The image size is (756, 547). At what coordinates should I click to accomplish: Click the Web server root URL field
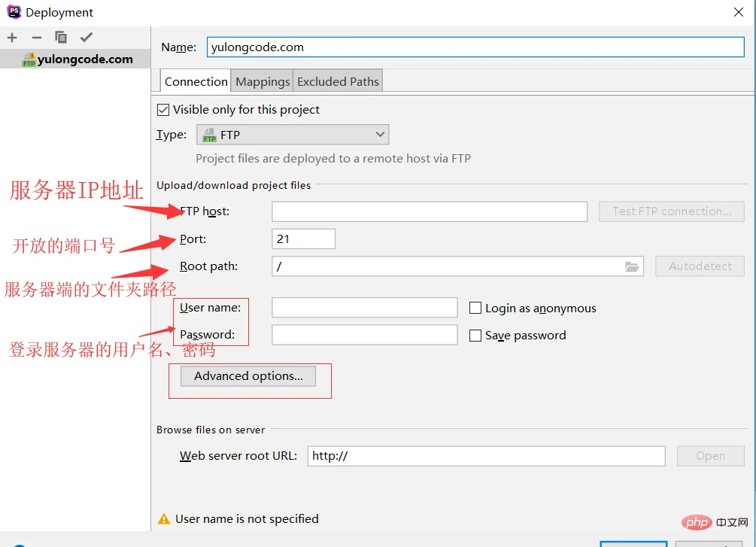click(x=486, y=456)
